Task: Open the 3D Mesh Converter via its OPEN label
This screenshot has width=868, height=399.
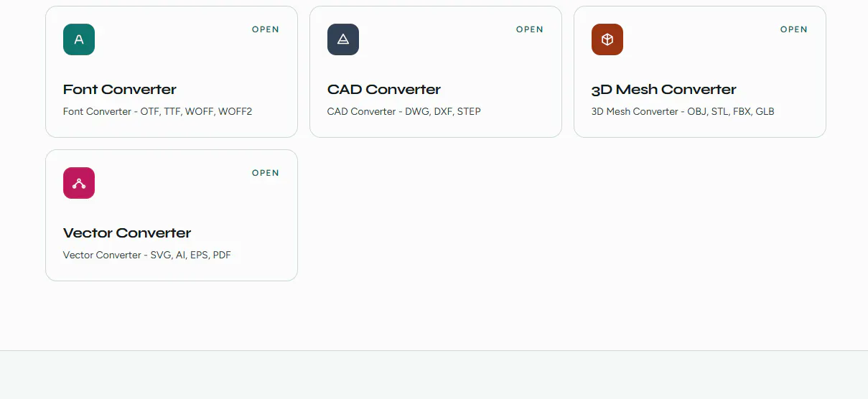Action: click(x=794, y=29)
